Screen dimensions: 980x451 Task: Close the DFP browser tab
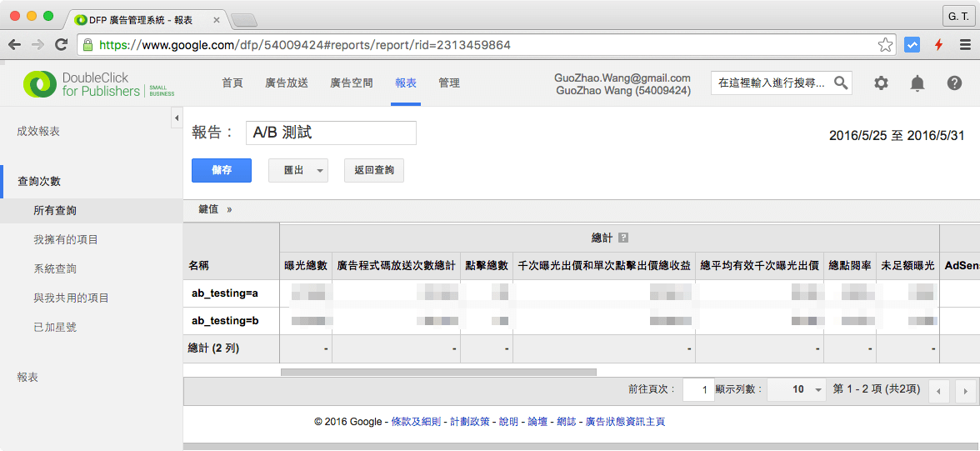217,20
